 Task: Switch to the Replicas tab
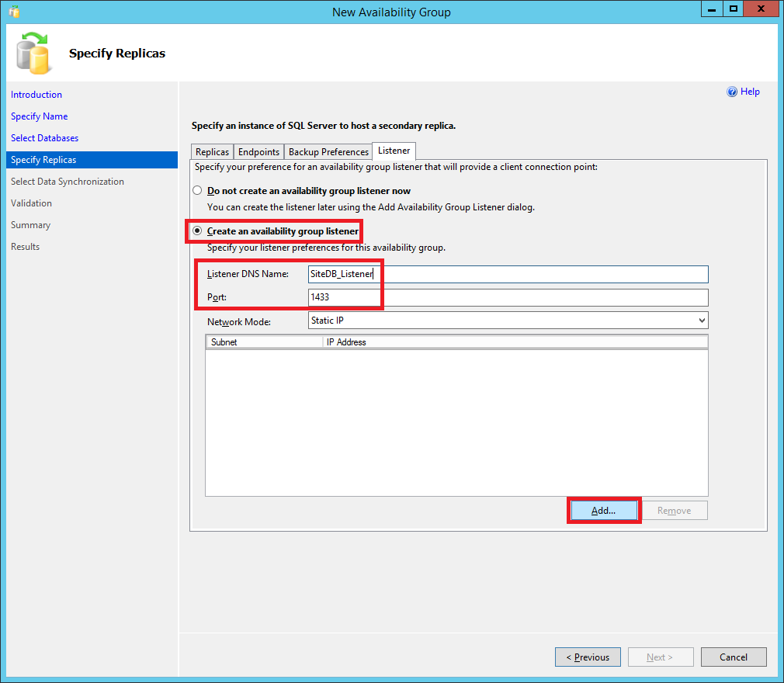[x=212, y=152]
